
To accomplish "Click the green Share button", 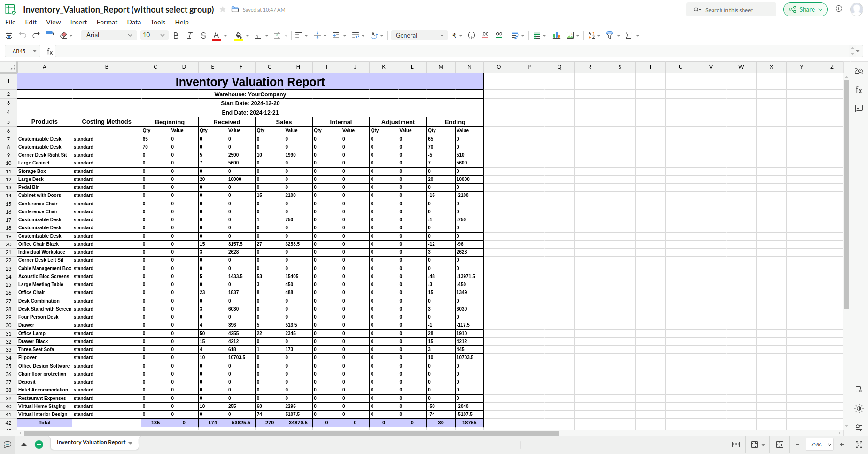I will click(x=805, y=9).
